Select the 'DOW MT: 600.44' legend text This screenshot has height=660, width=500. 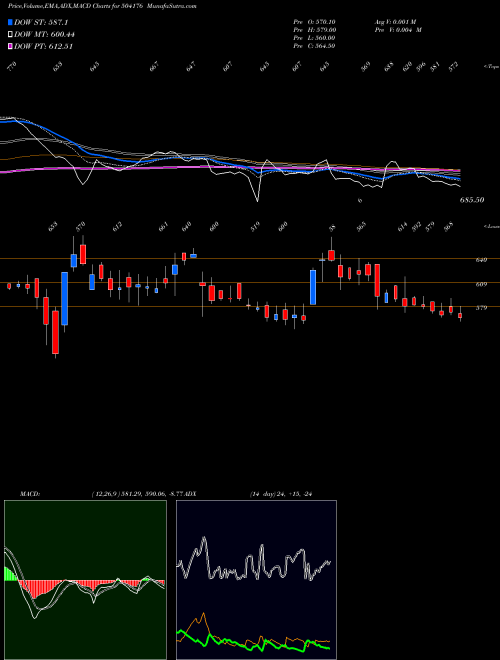[x=45, y=35]
